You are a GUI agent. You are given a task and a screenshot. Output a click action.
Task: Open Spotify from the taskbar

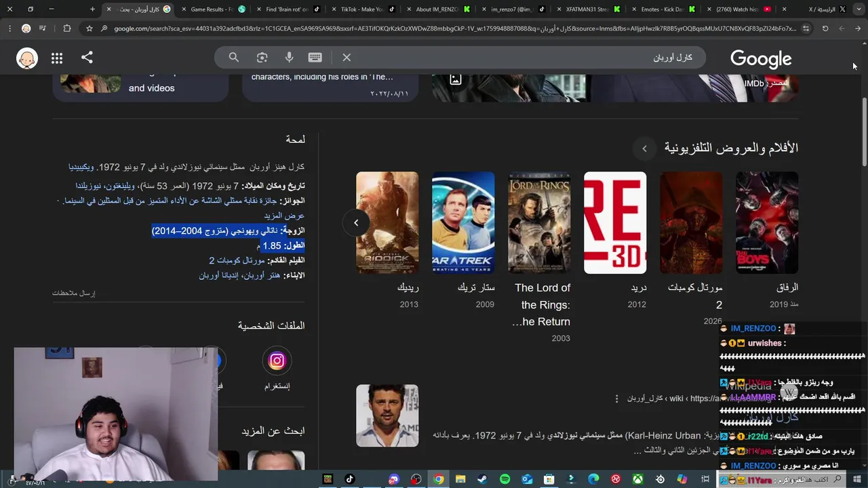click(x=505, y=479)
